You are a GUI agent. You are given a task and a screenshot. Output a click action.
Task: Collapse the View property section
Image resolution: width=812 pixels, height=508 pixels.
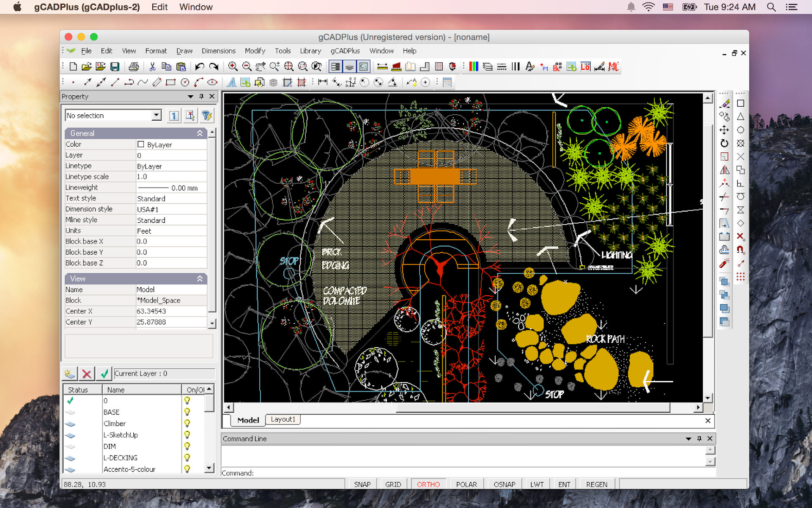pyautogui.click(x=200, y=279)
